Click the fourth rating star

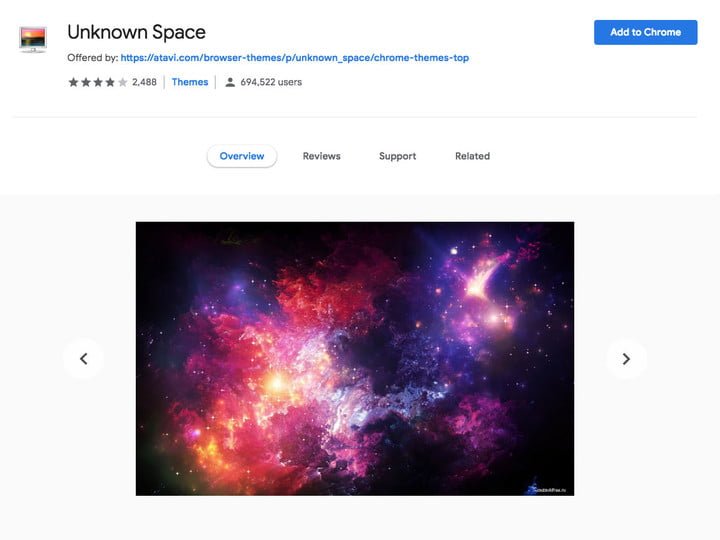[x=110, y=82]
